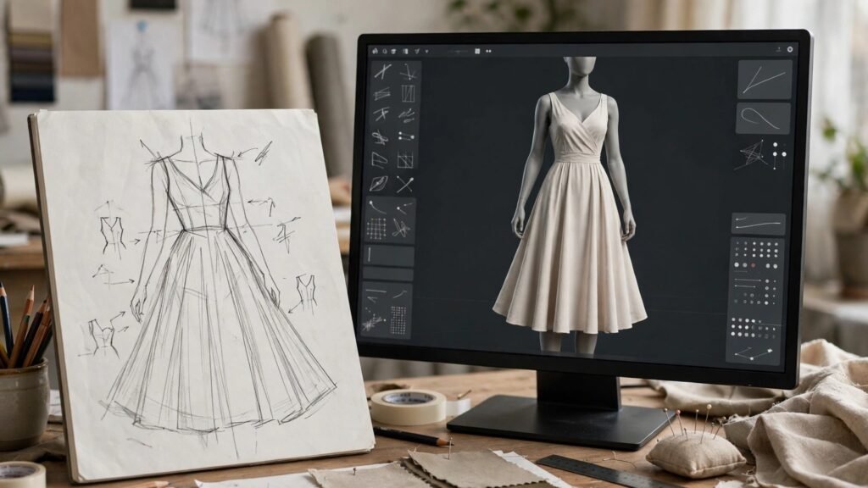
Task: Select the branching lines tool with node
Action: pos(408,71)
